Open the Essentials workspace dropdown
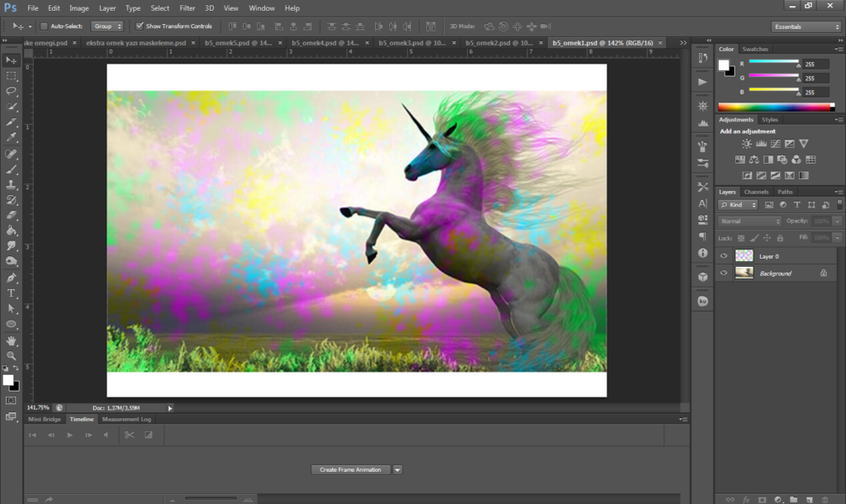Viewport: 846px width, 504px height. click(806, 26)
